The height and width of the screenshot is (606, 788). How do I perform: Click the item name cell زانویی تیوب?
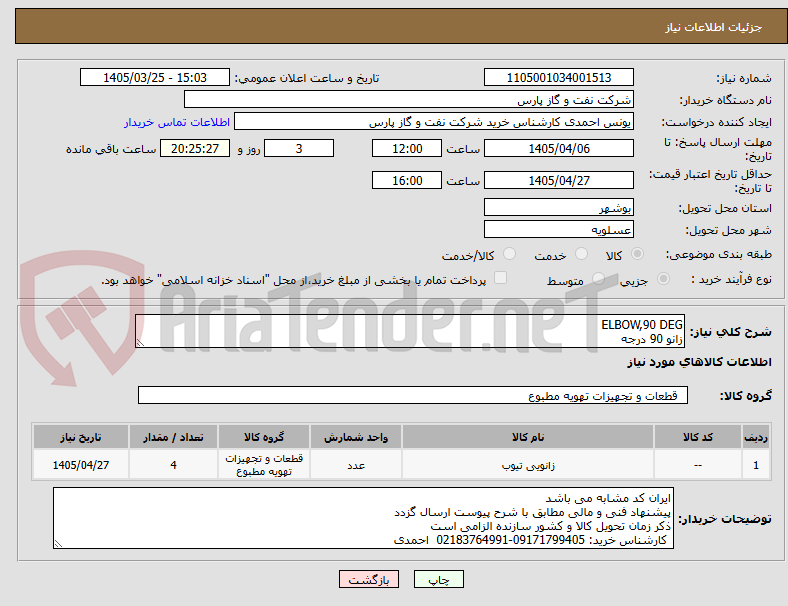[x=528, y=465]
